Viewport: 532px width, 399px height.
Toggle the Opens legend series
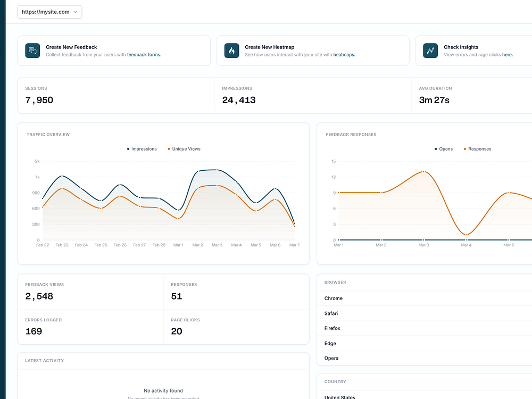pos(444,149)
